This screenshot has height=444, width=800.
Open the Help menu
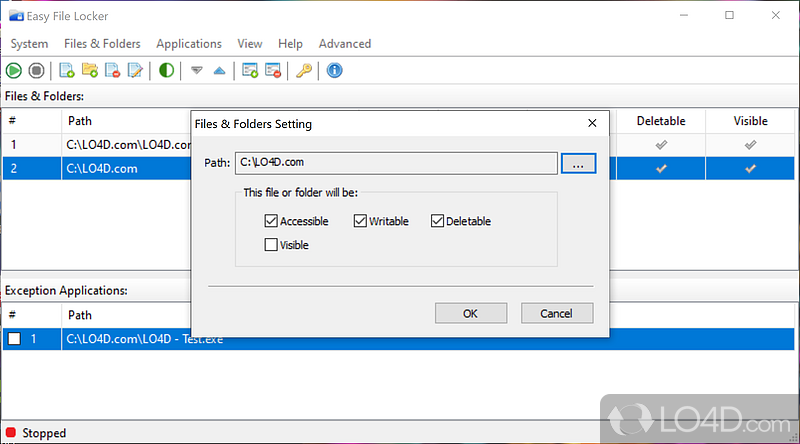tap(290, 44)
